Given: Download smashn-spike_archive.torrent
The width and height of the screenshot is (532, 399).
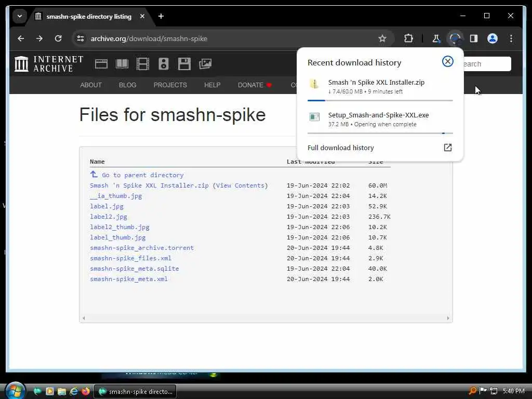Looking at the screenshot, I should coord(142,248).
